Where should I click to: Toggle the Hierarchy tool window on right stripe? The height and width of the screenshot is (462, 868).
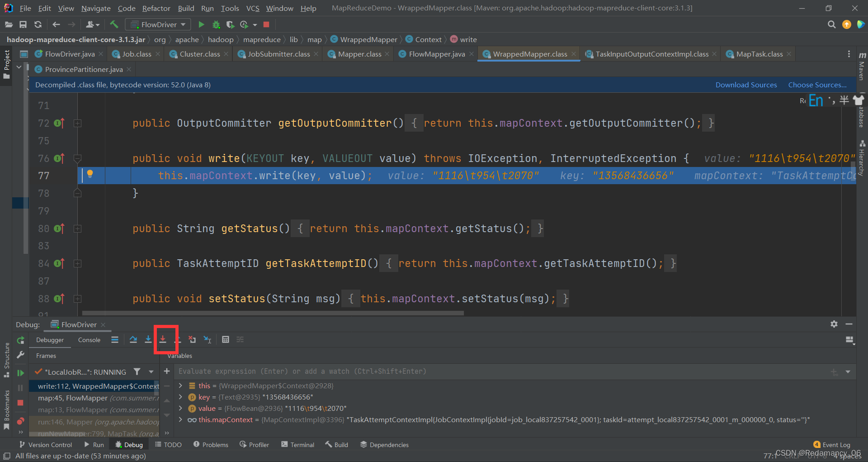pyautogui.click(x=862, y=158)
